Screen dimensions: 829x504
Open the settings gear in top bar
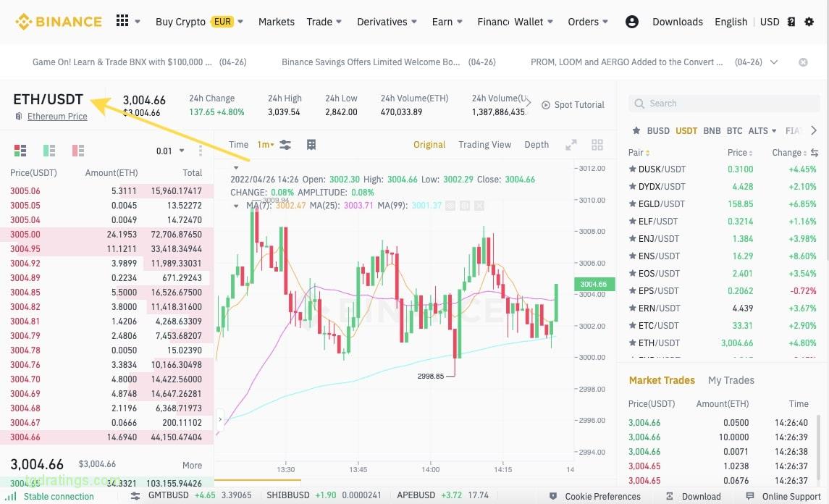pyautogui.click(x=809, y=22)
